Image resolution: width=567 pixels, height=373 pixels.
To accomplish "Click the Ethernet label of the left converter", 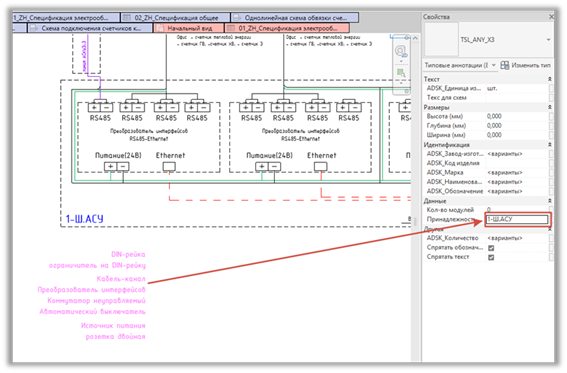I will [170, 155].
